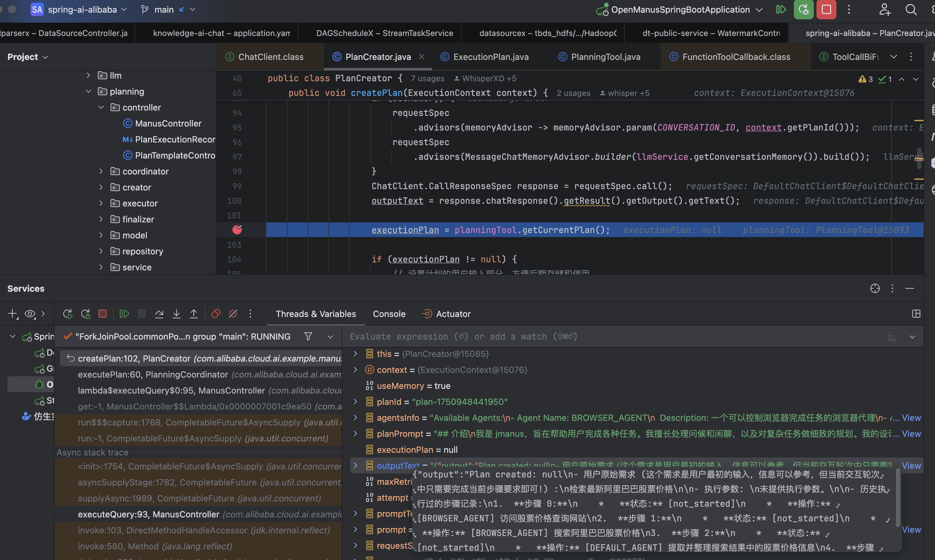The image size is (935, 560).
Task: Click the Step Into arrow icon
Action: tap(176, 314)
